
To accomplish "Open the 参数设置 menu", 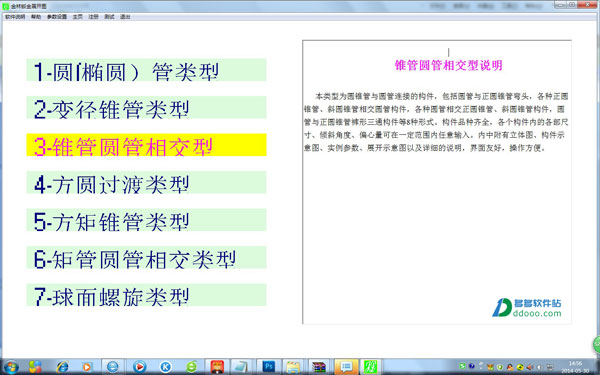I will point(57,17).
